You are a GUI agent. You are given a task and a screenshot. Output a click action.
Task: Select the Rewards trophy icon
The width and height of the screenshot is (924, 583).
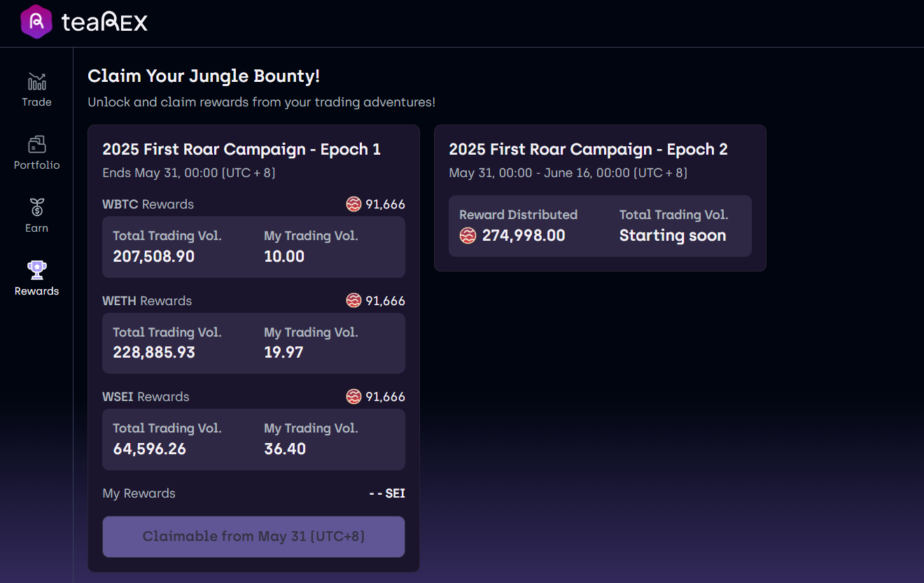pos(36,270)
